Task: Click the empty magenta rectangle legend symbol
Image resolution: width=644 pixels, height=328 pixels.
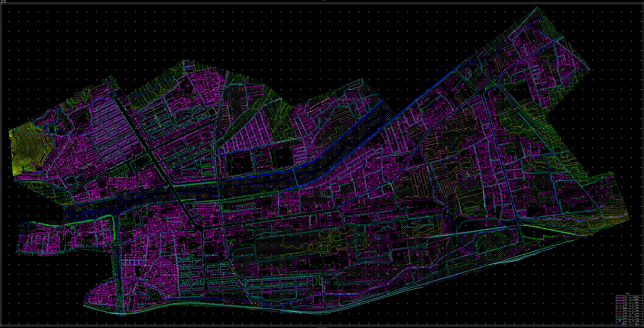Action: click(x=620, y=302)
